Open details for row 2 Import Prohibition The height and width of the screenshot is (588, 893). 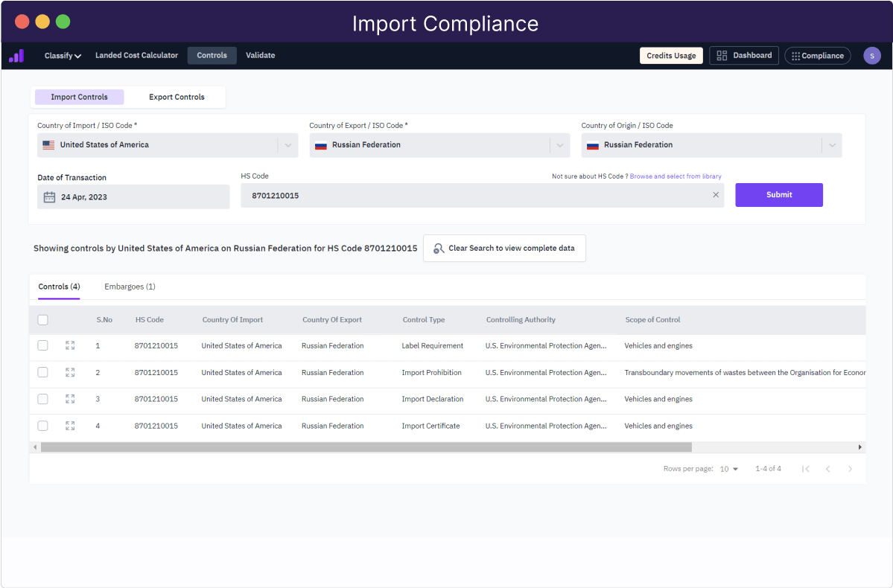coord(70,372)
